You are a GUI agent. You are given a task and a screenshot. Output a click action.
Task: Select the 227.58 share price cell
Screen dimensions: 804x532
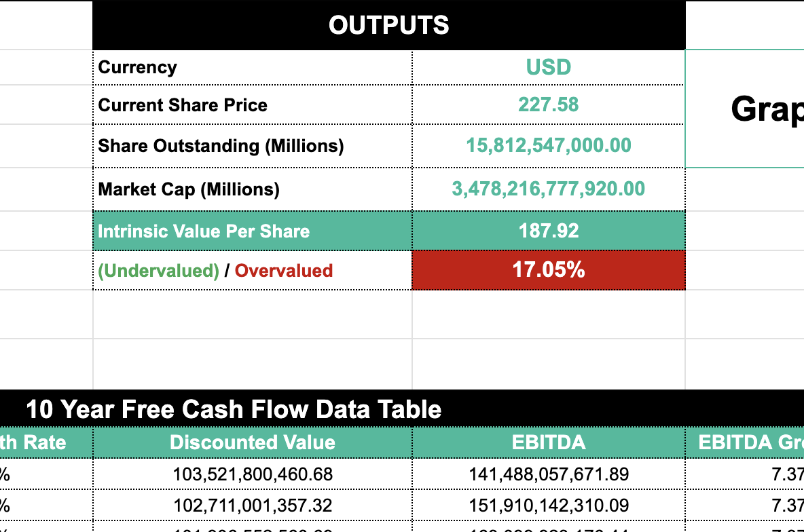coord(548,105)
